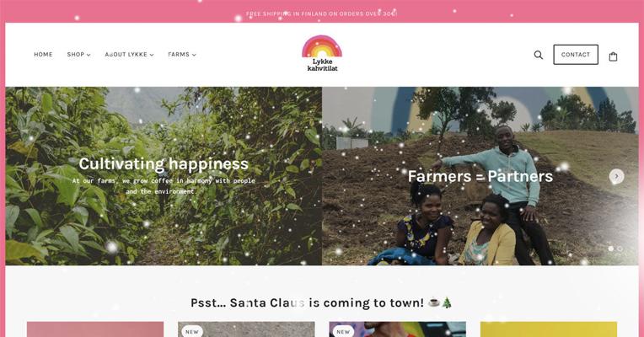Open the colorful product card marked NEW
The width and height of the screenshot is (644, 337).
[x=397, y=329]
